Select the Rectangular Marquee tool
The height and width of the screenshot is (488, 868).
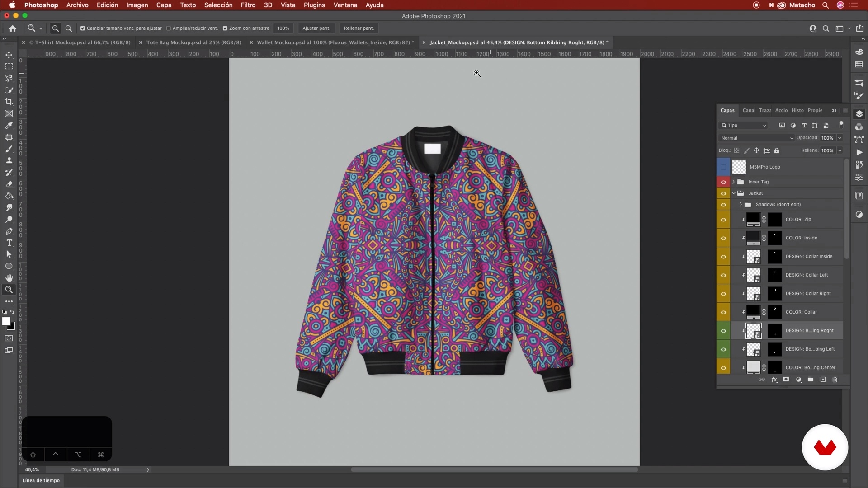click(9, 66)
